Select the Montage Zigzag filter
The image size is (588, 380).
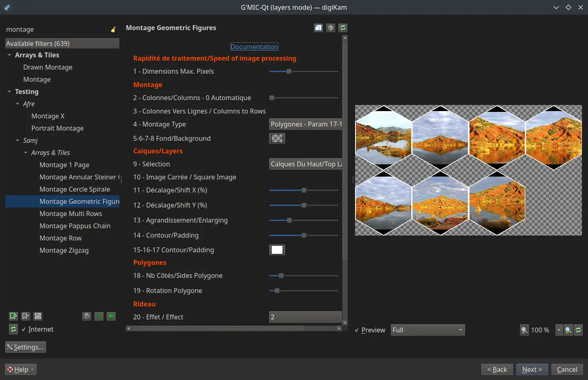click(x=64, y=250)
